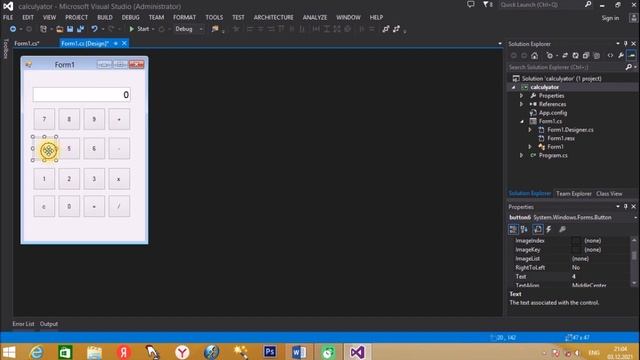Click Properties panel scrollbar down arrow
The width and height of the screenshot is (640, 360).
(634, 282)
